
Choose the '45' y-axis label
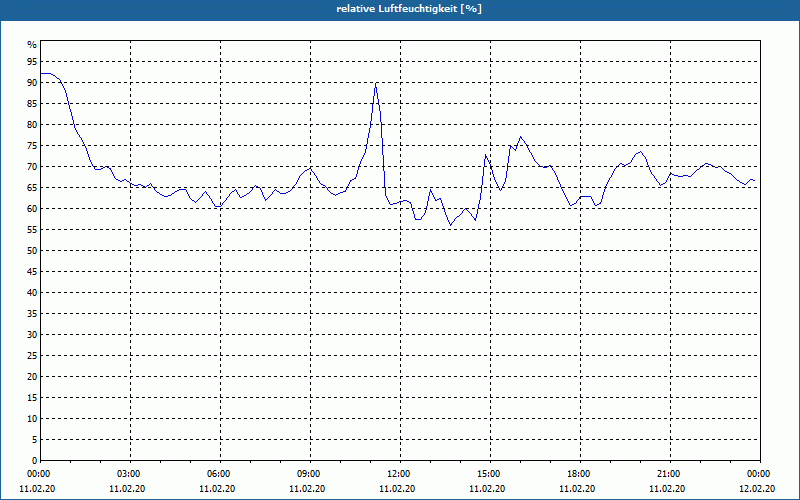(x=32, y=272)
